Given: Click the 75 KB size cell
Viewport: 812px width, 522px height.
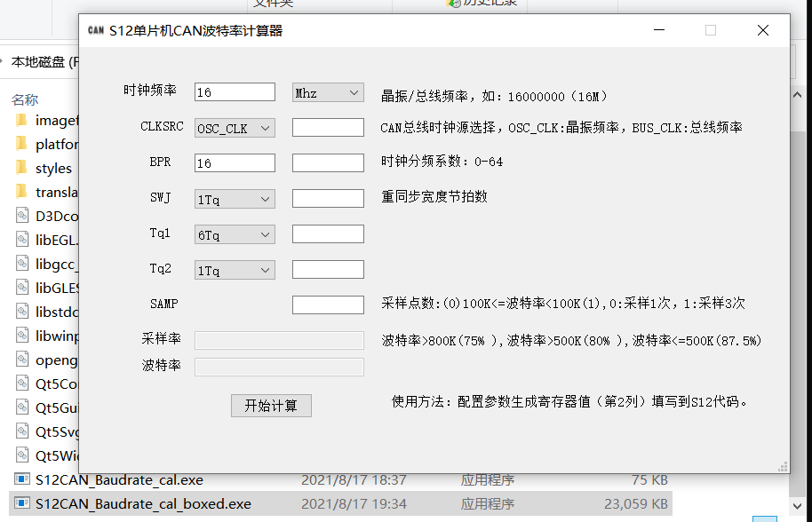Looking at the screenshot, I should 649,479.
